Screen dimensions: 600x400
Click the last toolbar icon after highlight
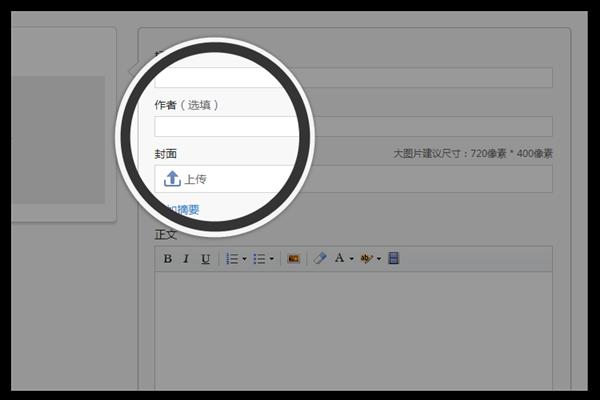tap(394, 259)
